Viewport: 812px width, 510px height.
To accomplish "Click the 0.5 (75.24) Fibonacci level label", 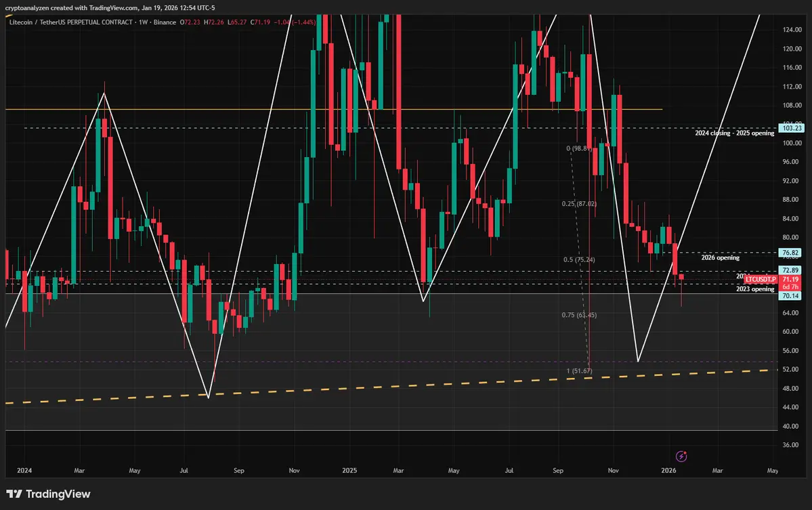I will click(579, 259).
